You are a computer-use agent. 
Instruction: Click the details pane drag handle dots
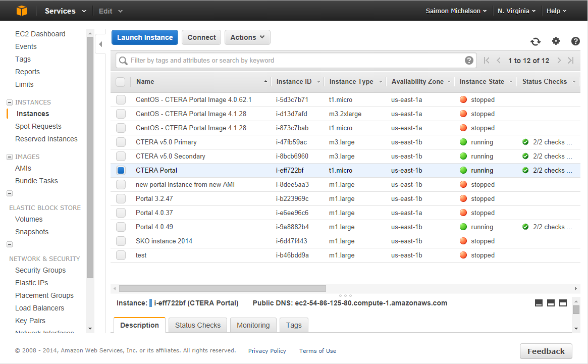[345, 296]
